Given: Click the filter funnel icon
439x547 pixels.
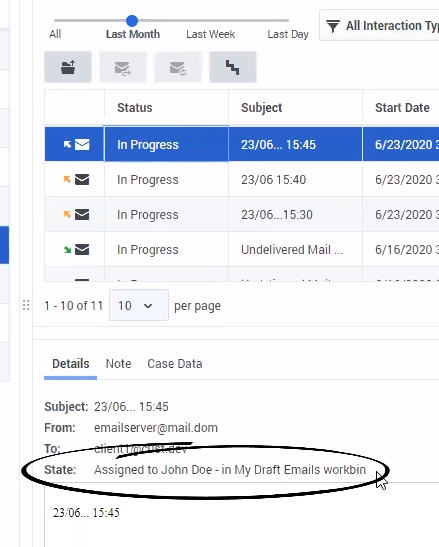Looking at the screenshot, I should tap(333, 26).
